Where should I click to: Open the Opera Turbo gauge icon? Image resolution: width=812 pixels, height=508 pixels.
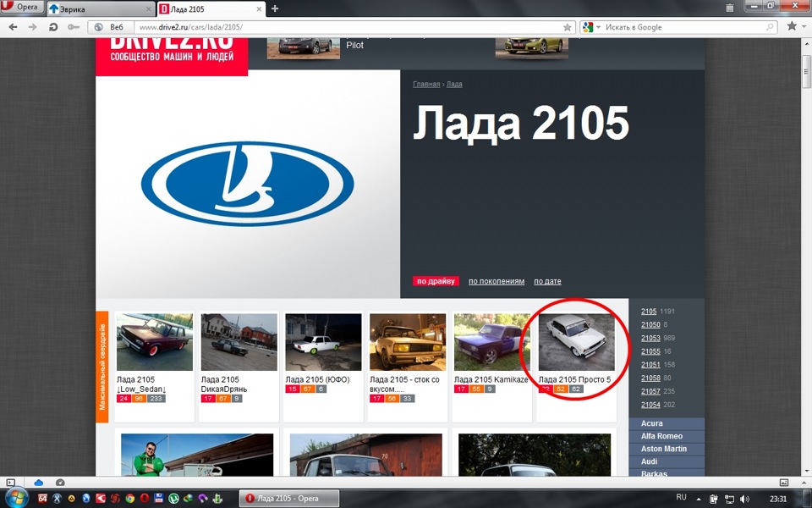coord(60,482)
